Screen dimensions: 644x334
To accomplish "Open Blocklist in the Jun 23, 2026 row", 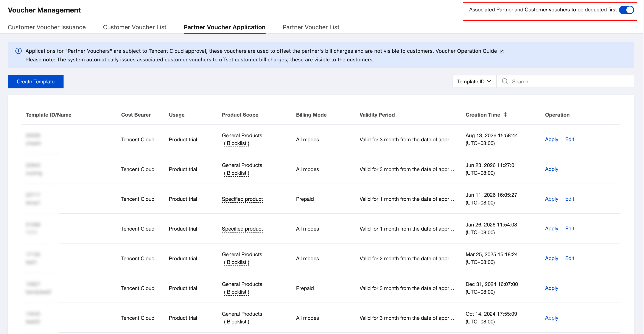I will click(x=236, y=173).
